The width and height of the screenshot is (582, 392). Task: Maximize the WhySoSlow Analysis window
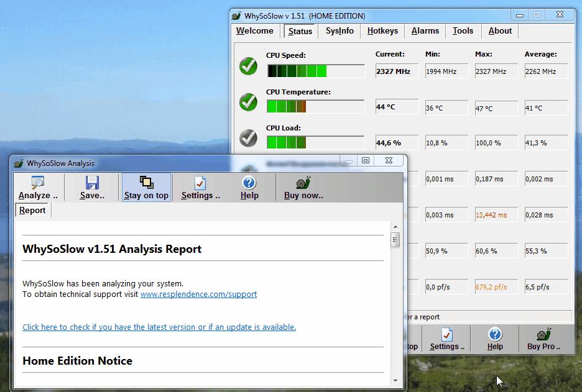tap(366, 160)
